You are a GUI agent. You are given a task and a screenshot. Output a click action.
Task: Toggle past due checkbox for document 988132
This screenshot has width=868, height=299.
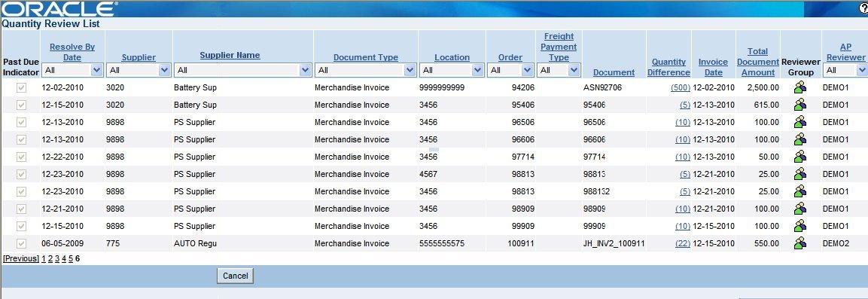coord(21,191)
